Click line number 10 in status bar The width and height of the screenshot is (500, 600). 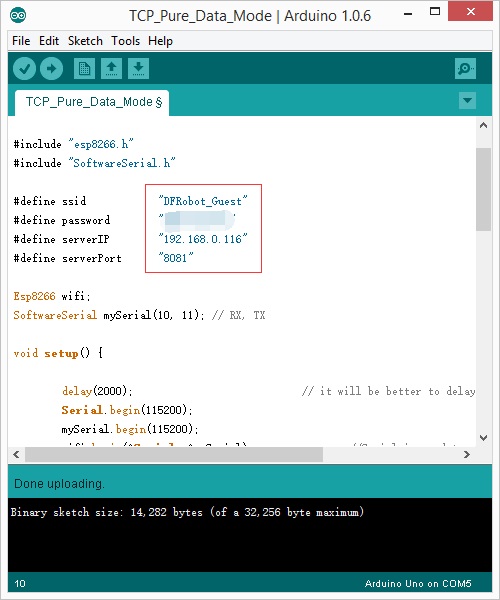point(20,584)
